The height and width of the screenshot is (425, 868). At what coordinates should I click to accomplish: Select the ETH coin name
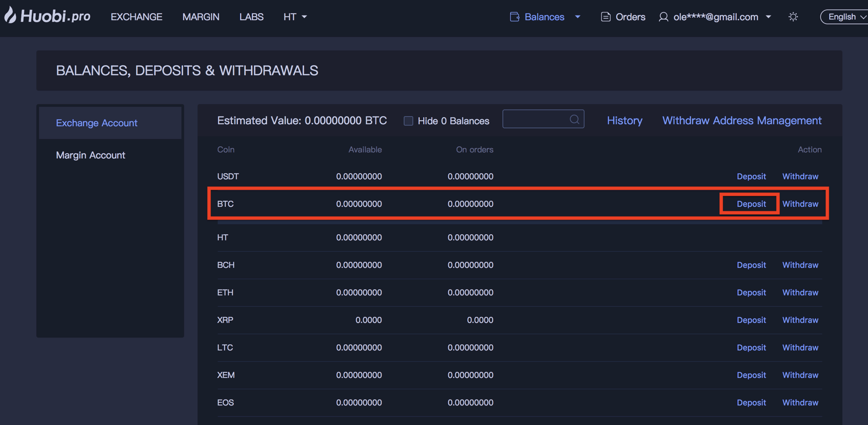225,292
